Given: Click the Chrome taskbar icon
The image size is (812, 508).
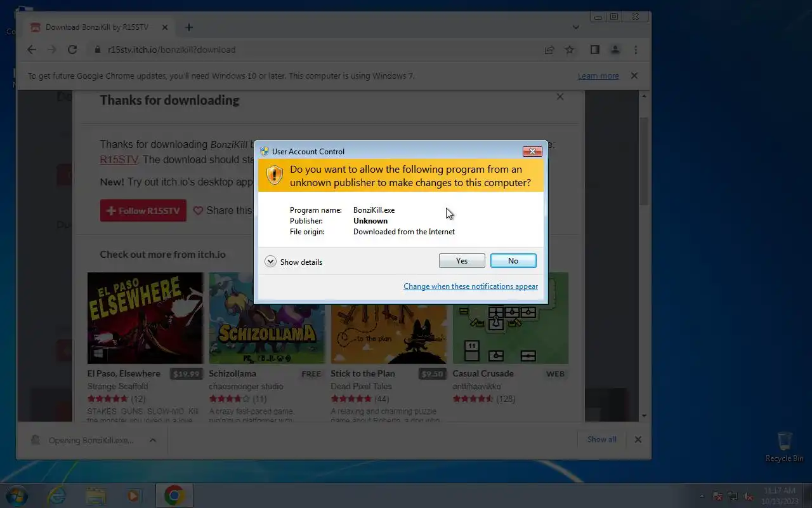Looking at the screenshot, I should click(x=174, y=495).
